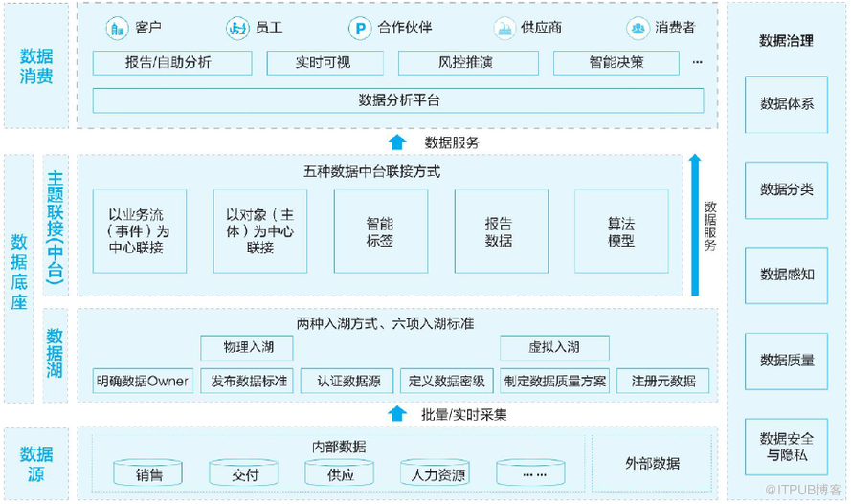The height and width of the screenshot is (504, 851).
Task: Select the ellipsis database cylinder
Action: [530, 472]
